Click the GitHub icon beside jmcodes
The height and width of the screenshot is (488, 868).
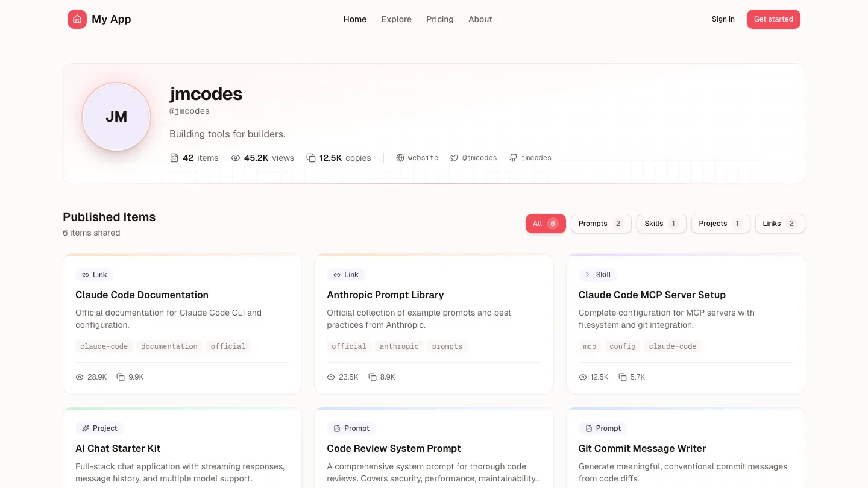[x=514, y=158]
